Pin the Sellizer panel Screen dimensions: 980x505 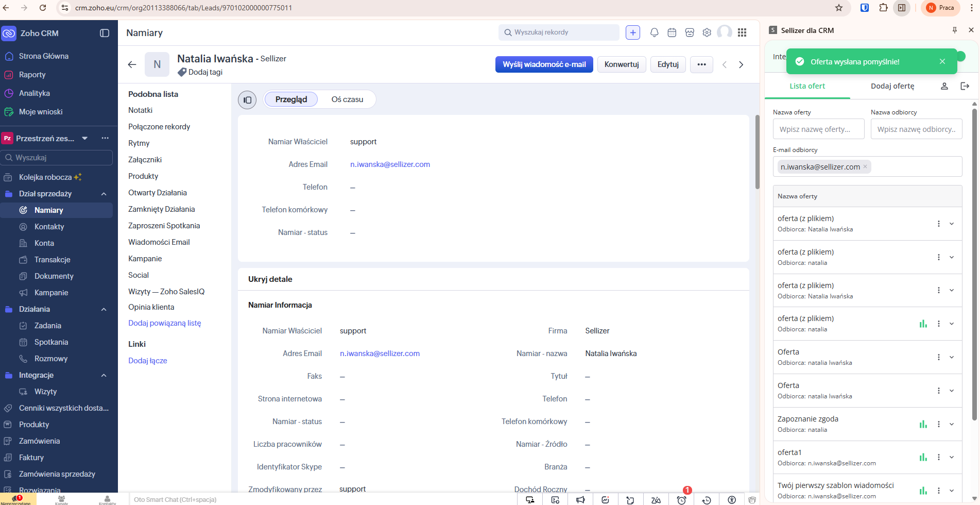[x=954, y=30]
